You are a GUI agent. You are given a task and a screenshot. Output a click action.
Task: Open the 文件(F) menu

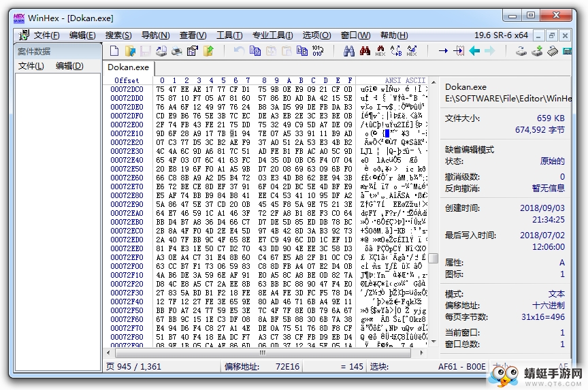[46, 35]
